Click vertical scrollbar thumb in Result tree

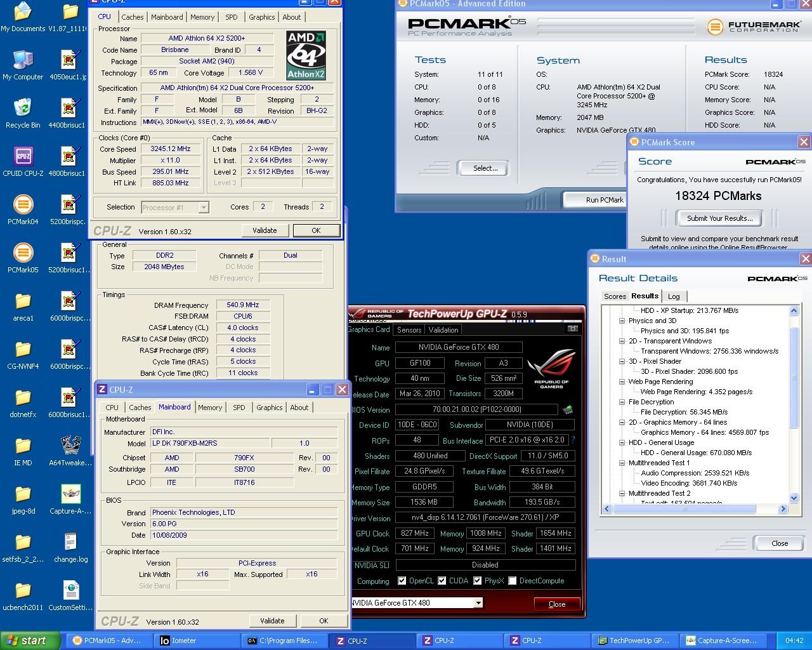pyautogui.click(x=794, y=378)
